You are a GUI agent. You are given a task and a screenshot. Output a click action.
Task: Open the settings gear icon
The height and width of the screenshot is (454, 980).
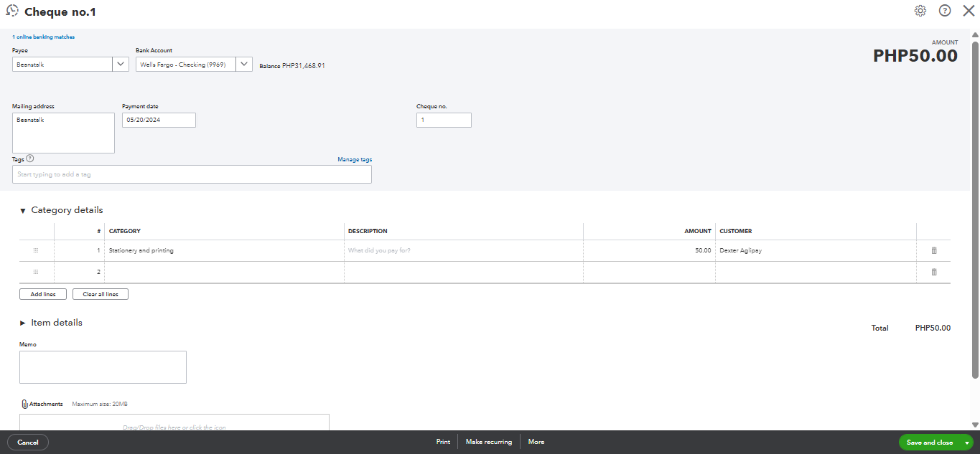coord(920,11)
